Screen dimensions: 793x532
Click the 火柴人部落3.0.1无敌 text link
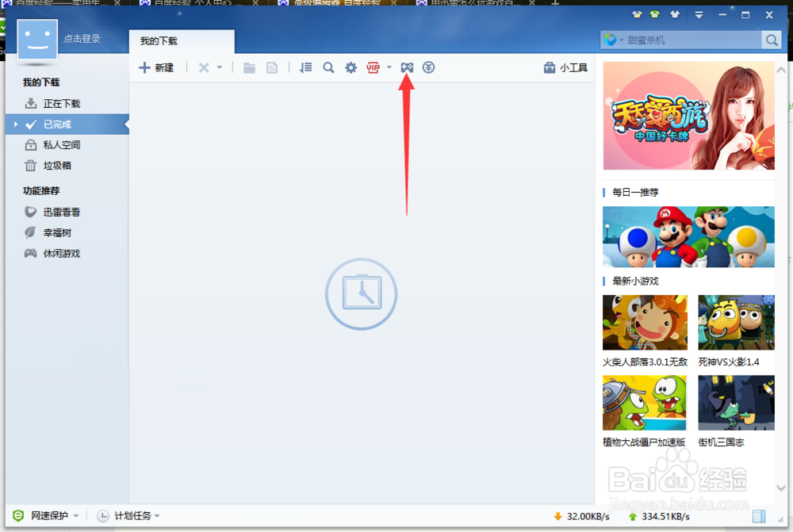coord(645,362)
